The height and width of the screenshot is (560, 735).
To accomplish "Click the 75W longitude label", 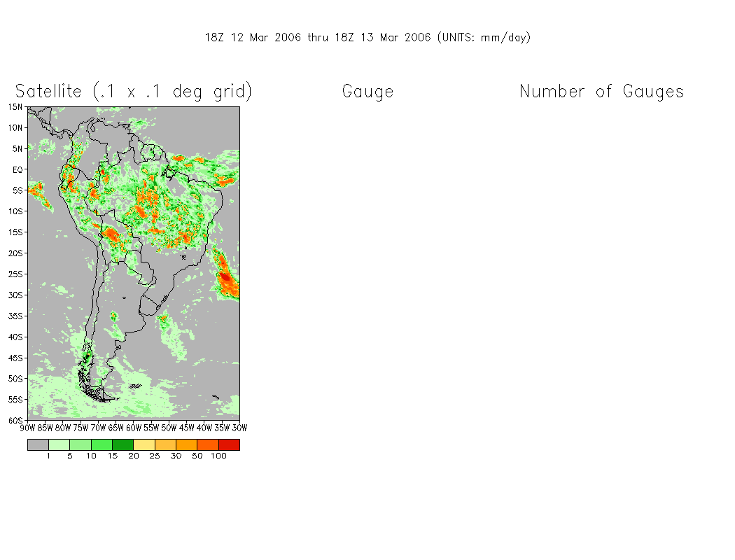I will point(80,428).
